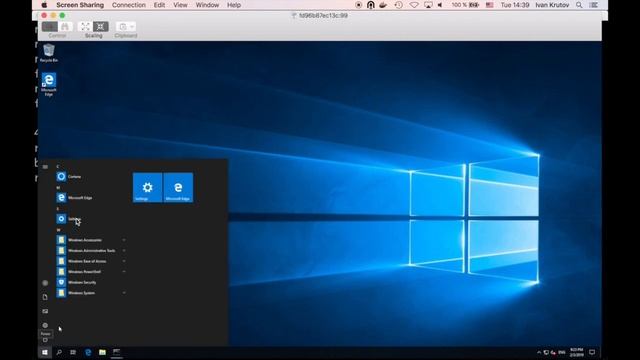Launch Edge from the Windows taskbar
The width and height of the screenshot is (640, 360).
tap(88, 352)
